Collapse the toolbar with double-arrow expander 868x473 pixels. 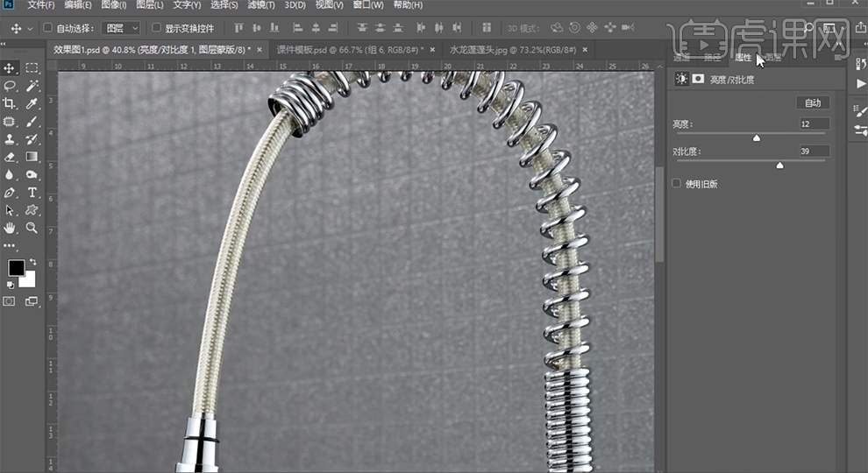click(4, 44)
